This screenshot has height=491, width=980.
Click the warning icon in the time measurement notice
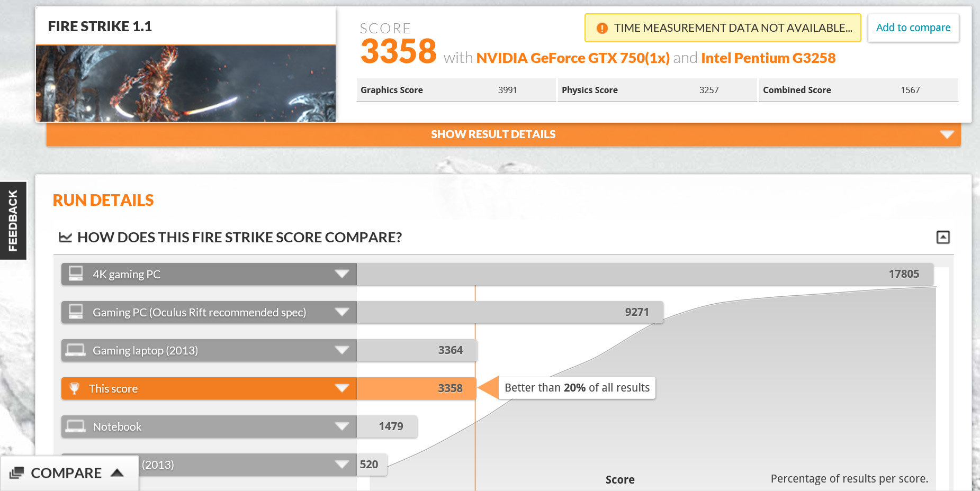602,28
